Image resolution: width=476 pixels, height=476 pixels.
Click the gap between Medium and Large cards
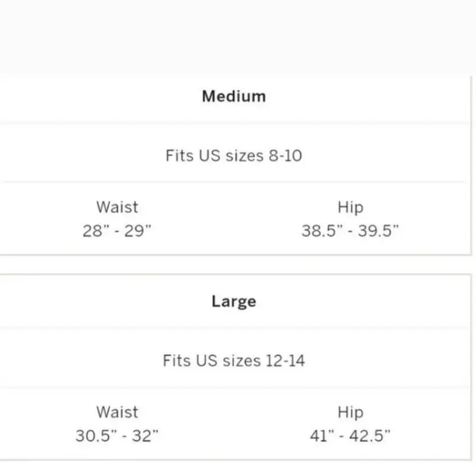[238, 264]
